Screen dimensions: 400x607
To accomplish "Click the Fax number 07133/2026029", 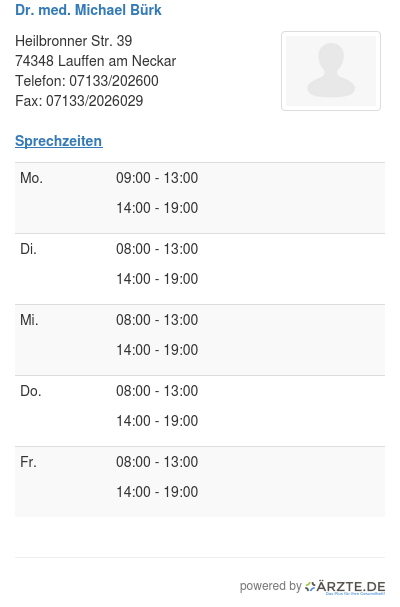I will pos(94,101).
